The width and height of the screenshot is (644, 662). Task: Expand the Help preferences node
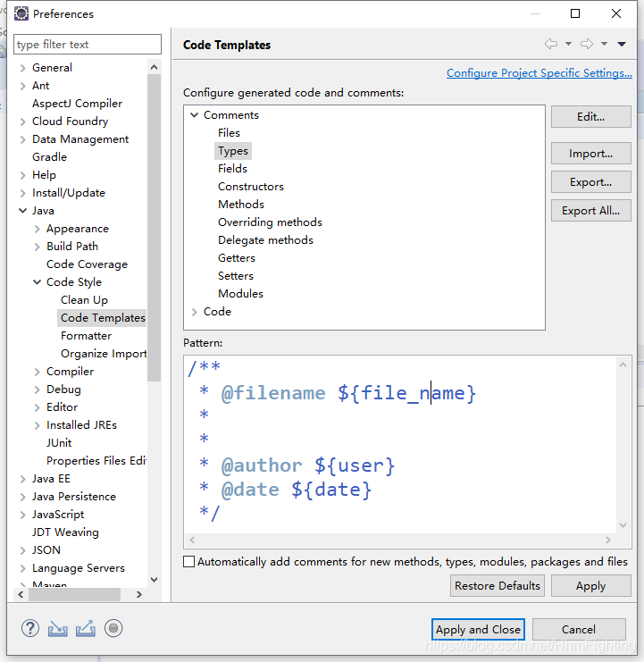tap(23, 175)
